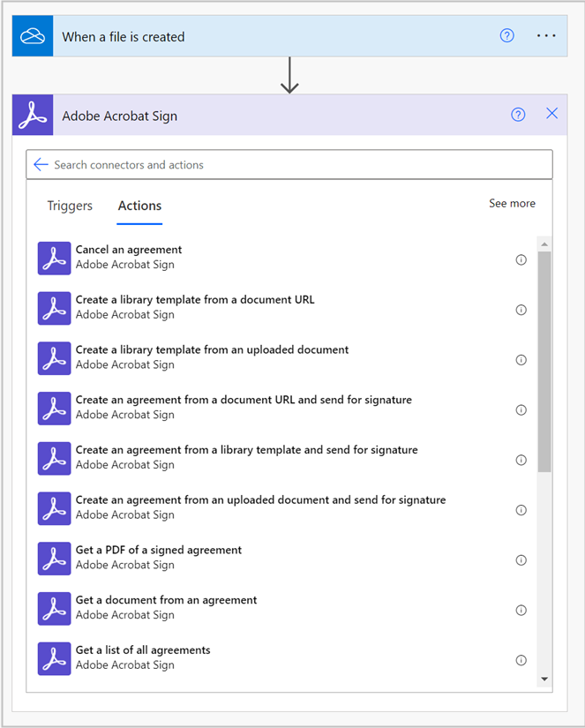The image size is (585, 728).
Task: Show info for library template from uploaded document
Action: [521, 360]
